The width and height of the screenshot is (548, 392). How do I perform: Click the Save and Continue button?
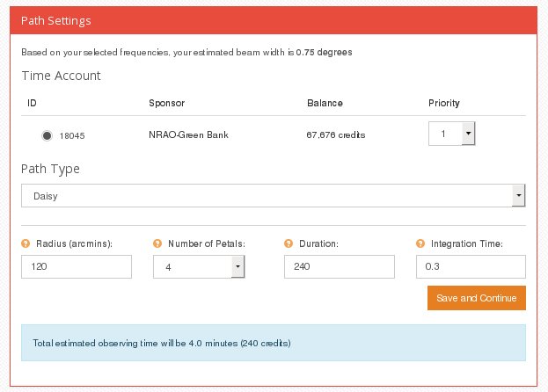point(477,298)
